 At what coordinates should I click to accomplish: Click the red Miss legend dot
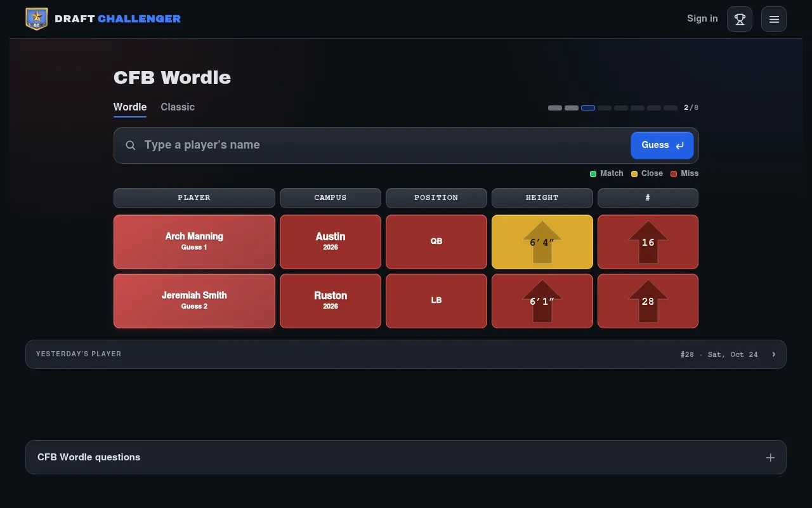pos(674,173)
